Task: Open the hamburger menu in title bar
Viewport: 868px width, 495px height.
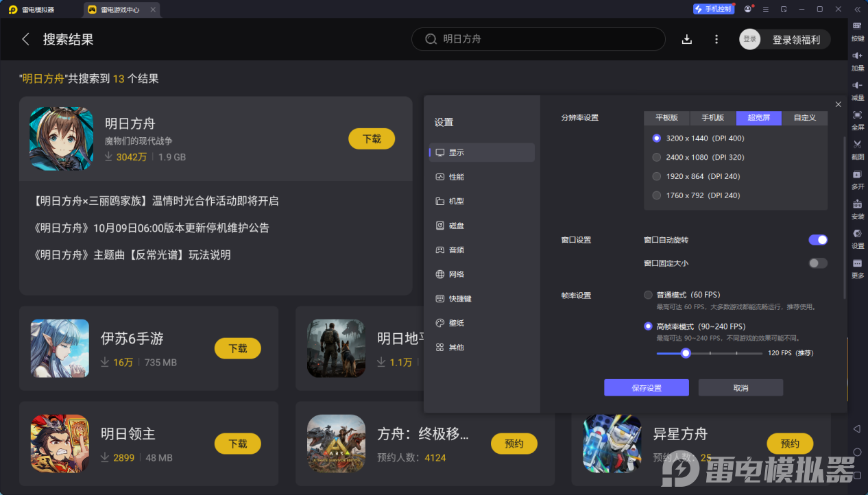Action: 766,9
